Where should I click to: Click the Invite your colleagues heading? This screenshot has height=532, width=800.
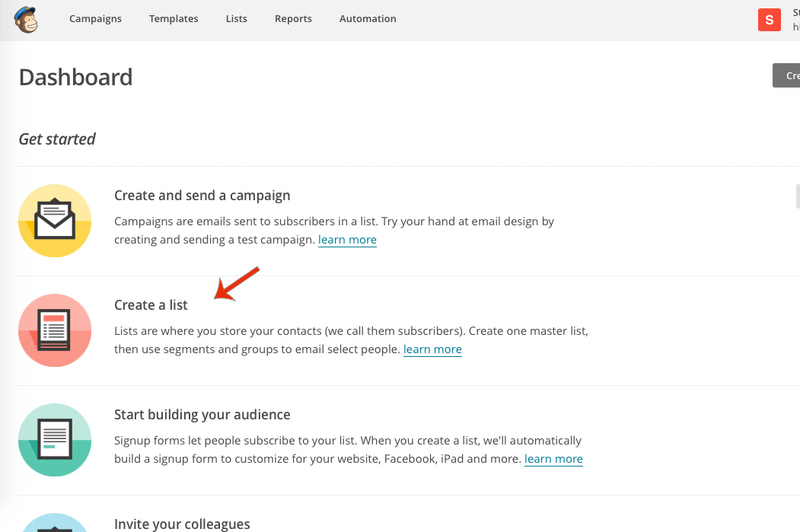pyautogui.click(x=181, y=524)
